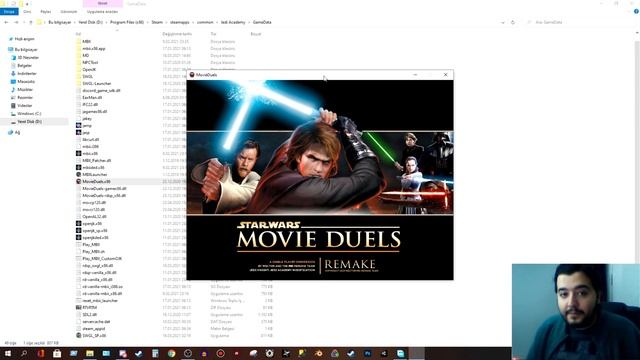This screenshot has width=640, height=360.
Task: Expand breadcrumb arrow after Bu bilgisayar
Action: 75,22
